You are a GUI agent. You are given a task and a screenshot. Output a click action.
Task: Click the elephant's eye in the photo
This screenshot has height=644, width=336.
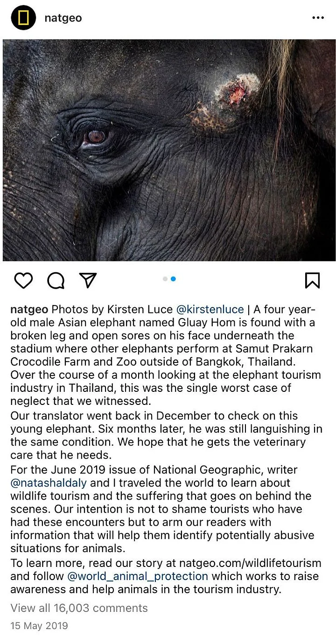point(96,137)
